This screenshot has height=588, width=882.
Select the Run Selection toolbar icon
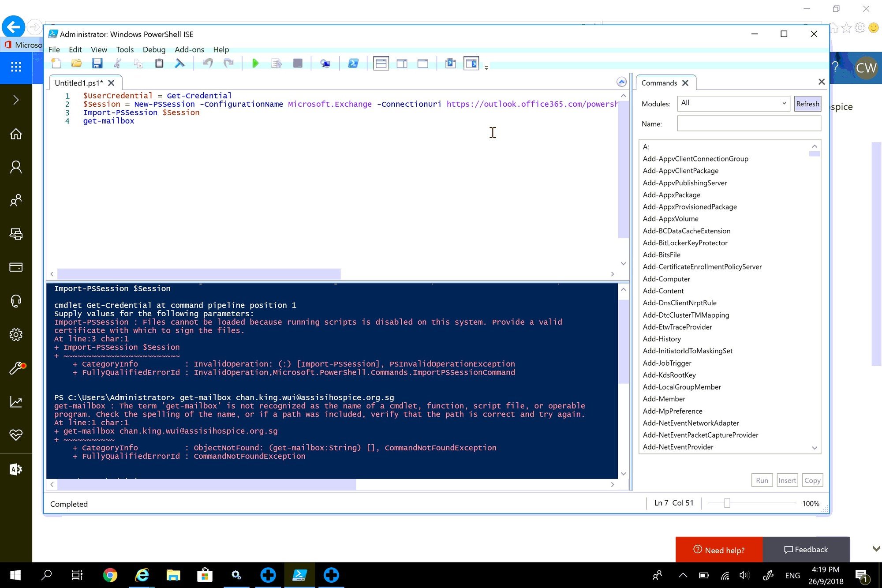(x=277, y=63)
